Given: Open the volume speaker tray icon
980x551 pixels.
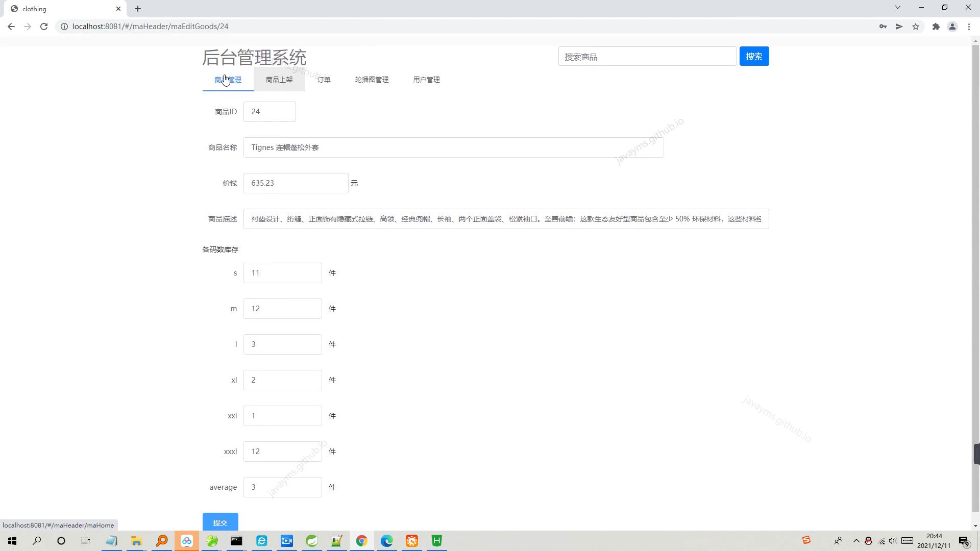Looking at the screenshot, I should [893, 541].
